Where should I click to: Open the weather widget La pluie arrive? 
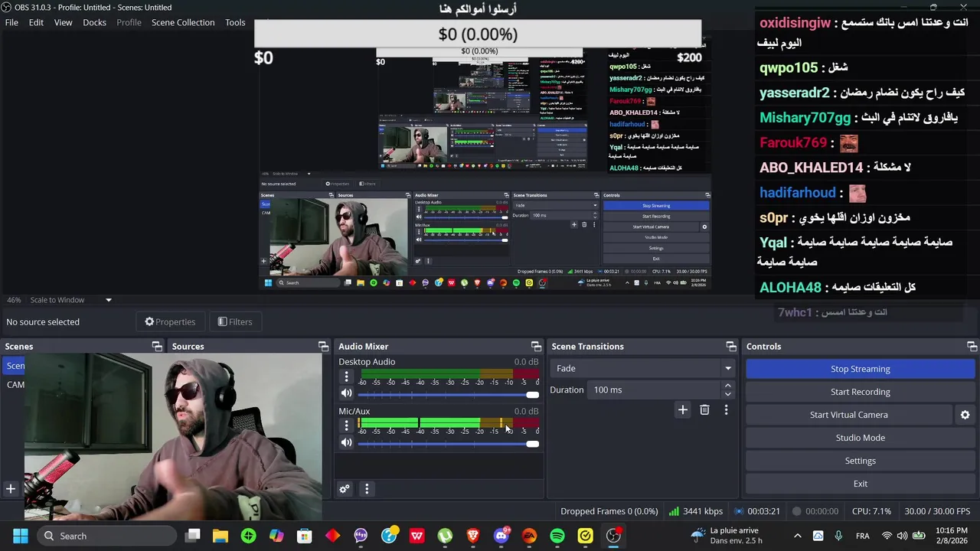pos(726,536)
